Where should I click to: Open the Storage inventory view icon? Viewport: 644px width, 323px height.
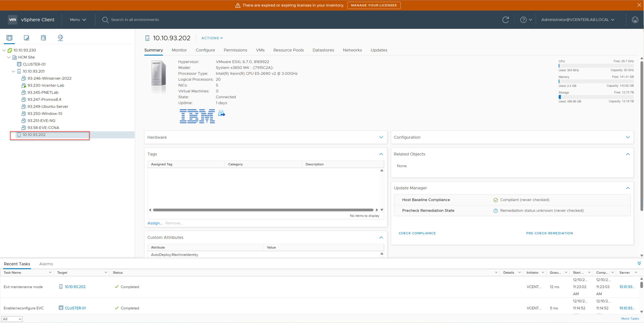[x=43, y=38]
